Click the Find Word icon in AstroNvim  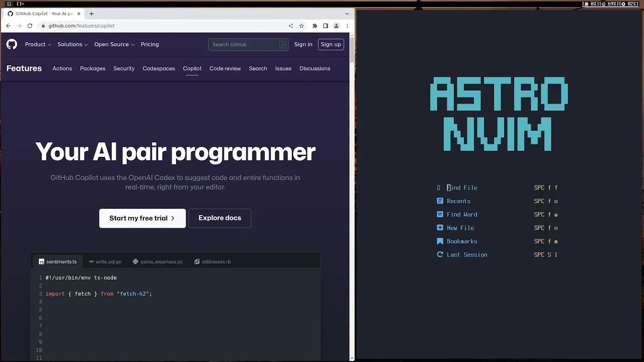(440, 214)
